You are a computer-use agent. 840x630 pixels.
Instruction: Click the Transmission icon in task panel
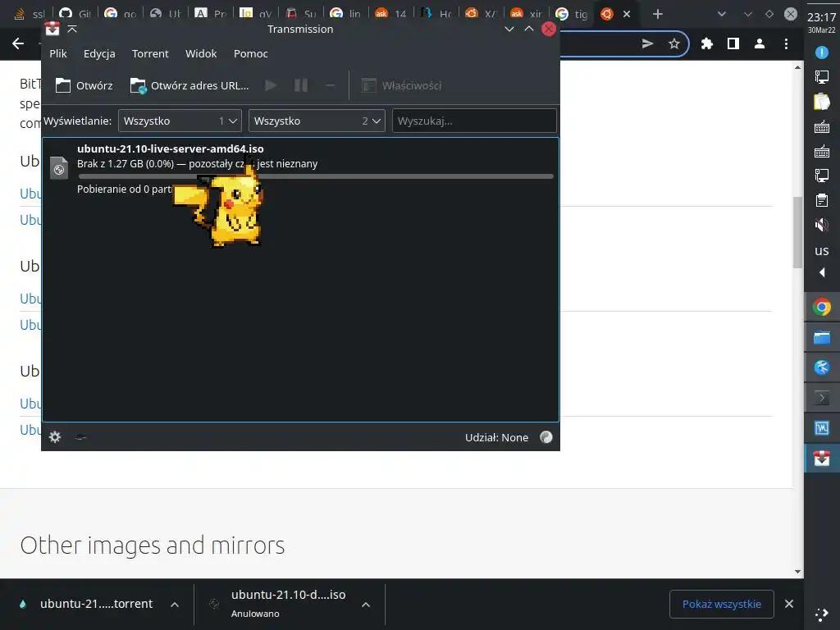pos(822,459)
